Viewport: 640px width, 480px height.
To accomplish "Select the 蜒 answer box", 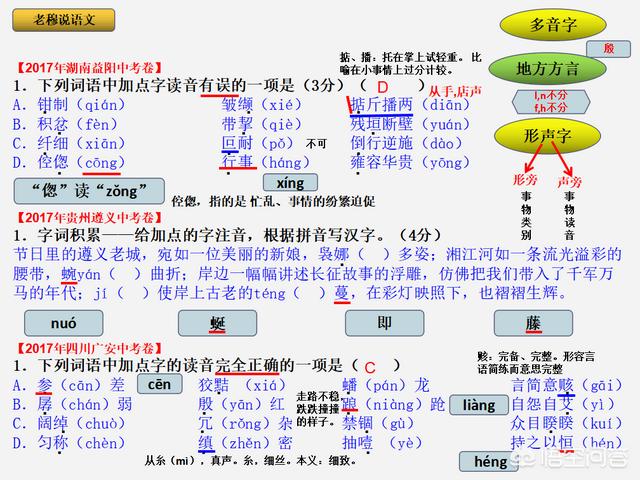I will [x=218, y=322].
